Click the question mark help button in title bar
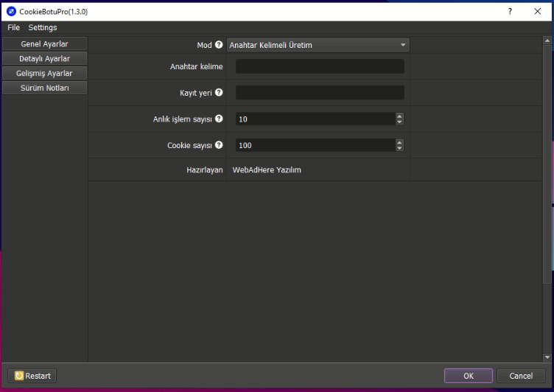The height and width of the screenshot is (392, 554). [x=510, y=12]
